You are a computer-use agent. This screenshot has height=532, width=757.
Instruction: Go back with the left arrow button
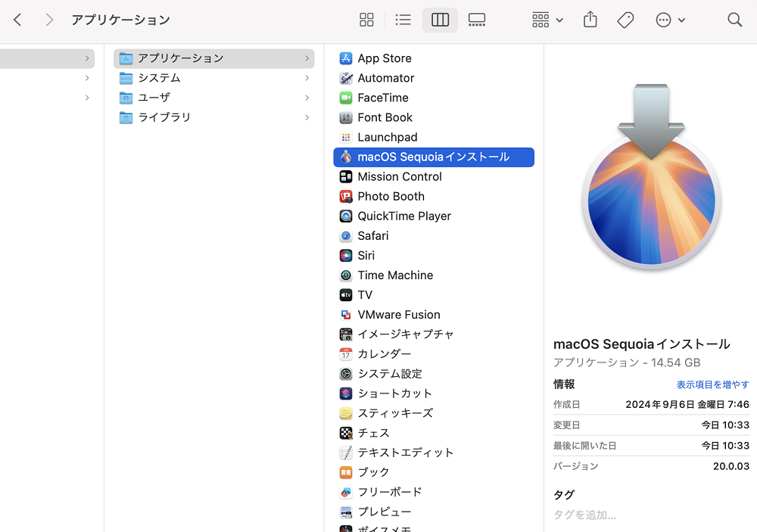coord(18,20)
